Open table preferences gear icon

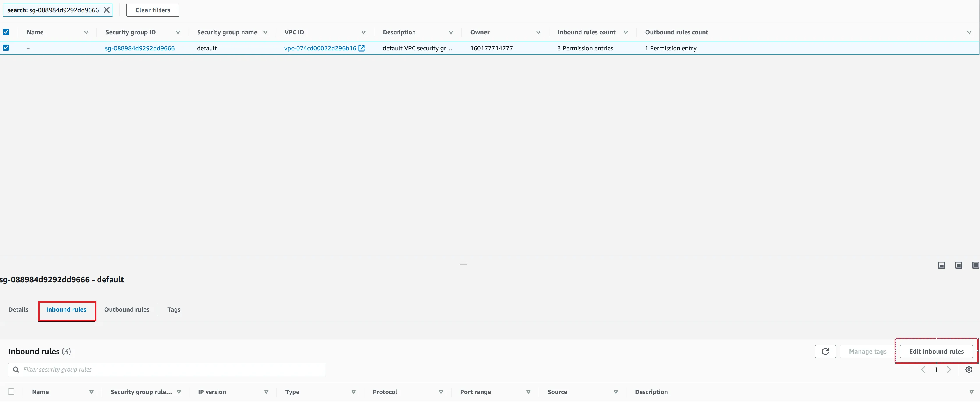969,369
